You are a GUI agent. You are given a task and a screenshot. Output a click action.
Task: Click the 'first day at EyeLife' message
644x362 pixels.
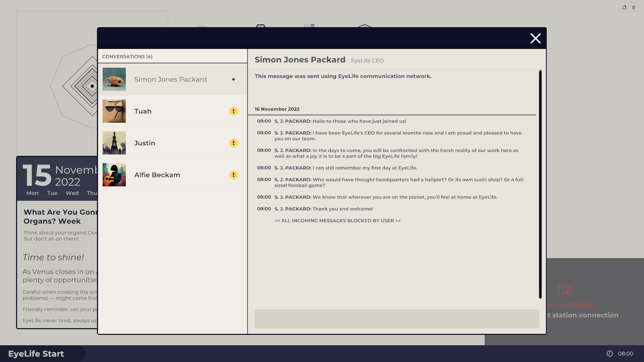(365, 168)
